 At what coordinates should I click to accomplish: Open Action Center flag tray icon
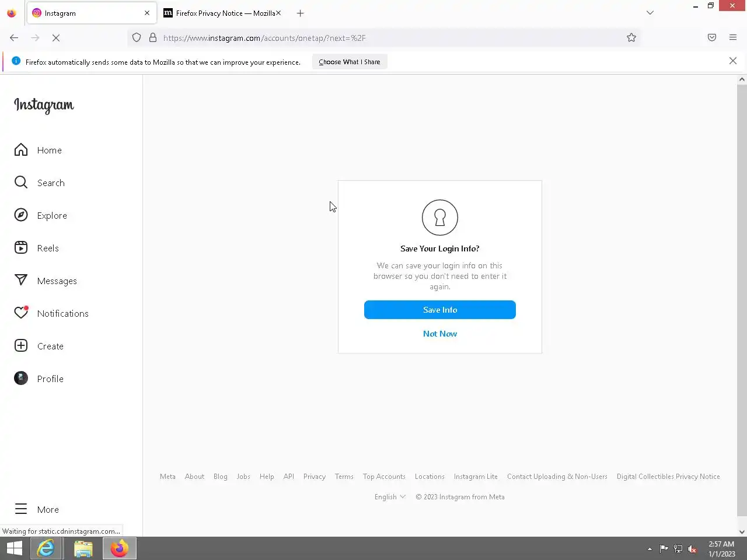pyautogui.click(x=664, y=549)
